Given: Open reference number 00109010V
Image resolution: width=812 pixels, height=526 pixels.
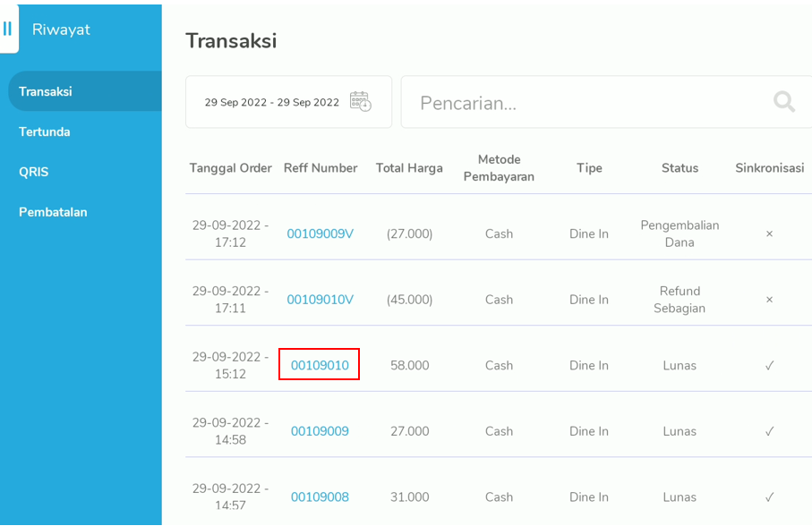Looking at the screenshot, I should coord(320,300).
